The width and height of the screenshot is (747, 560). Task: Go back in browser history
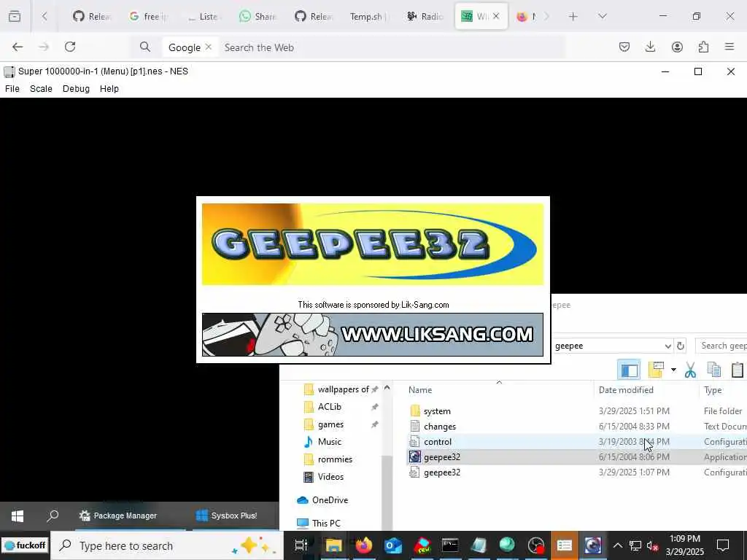pos(18,47)
